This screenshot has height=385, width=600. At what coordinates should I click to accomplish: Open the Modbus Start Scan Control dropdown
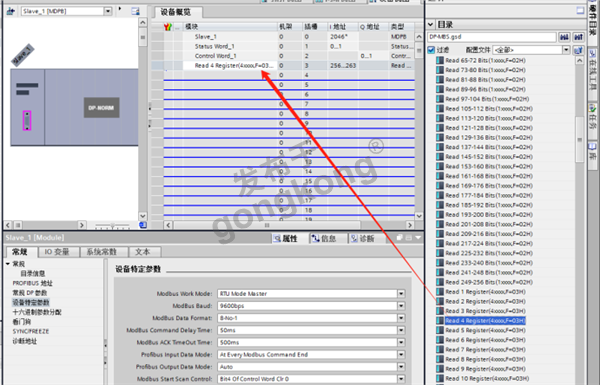point(401,379)
